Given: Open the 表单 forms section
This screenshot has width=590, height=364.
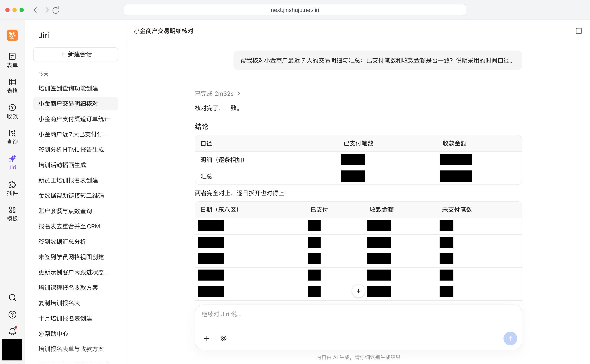Looking at the screenshot, I should [12, 60].
